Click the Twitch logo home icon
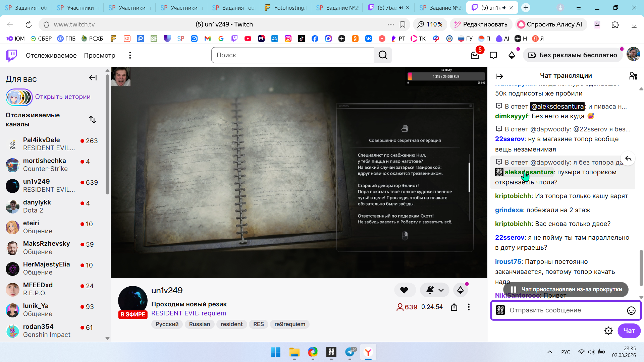This screenshot has height=362, width=644. point(11,55)
